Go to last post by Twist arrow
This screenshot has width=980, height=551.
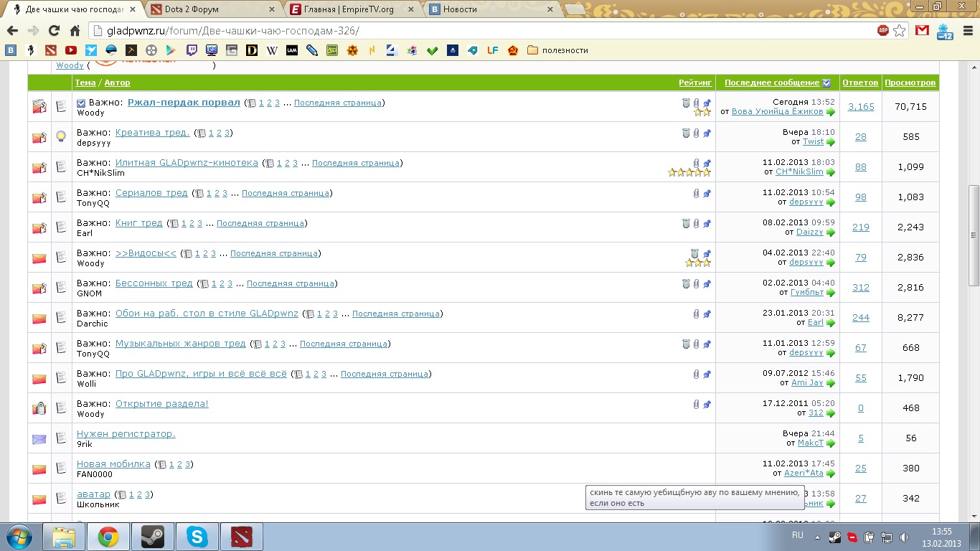831,142
